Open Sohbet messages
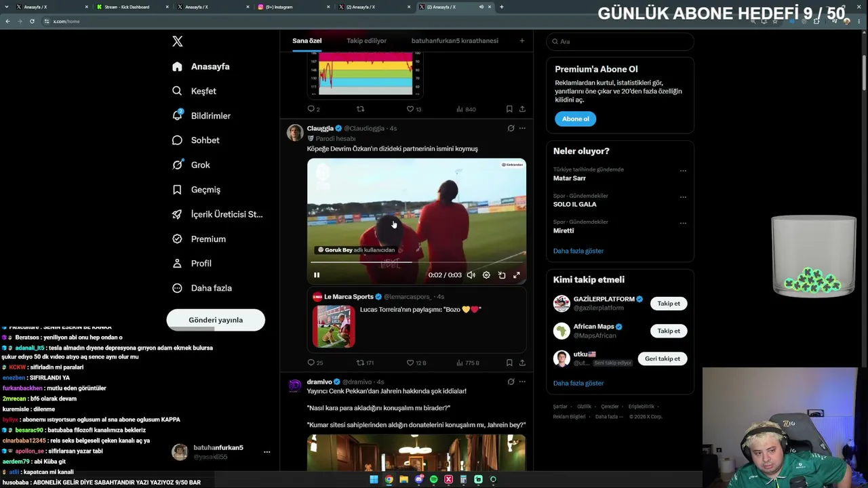This screenshot has width=868, height=488. click(x=195, y=140)
